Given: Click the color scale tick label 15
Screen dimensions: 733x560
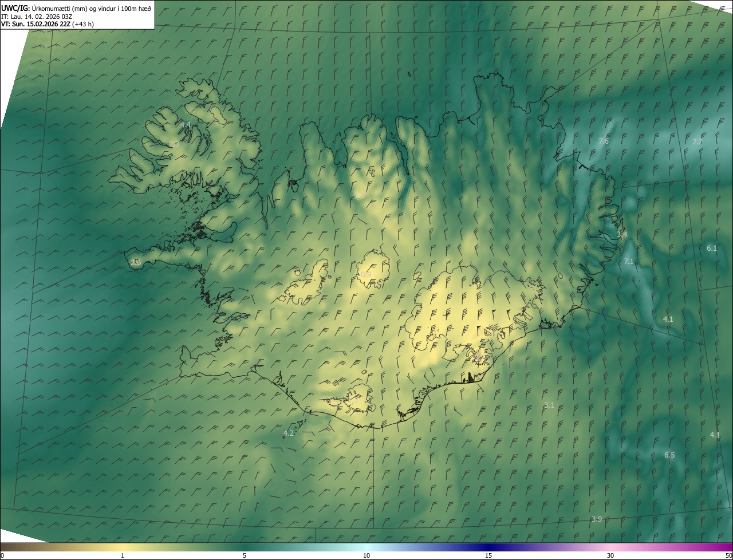Looking at the screenshot, I should (x=488, y=556).
